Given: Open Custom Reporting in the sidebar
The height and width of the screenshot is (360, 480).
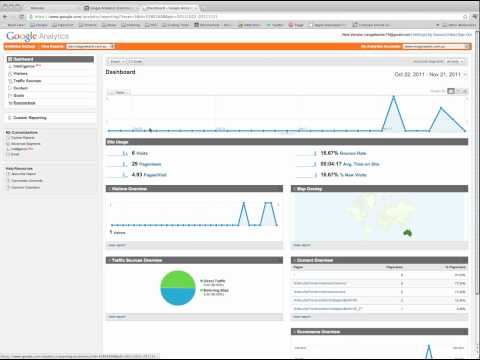Looking at the screenshot, I should (x=30, y=118).
